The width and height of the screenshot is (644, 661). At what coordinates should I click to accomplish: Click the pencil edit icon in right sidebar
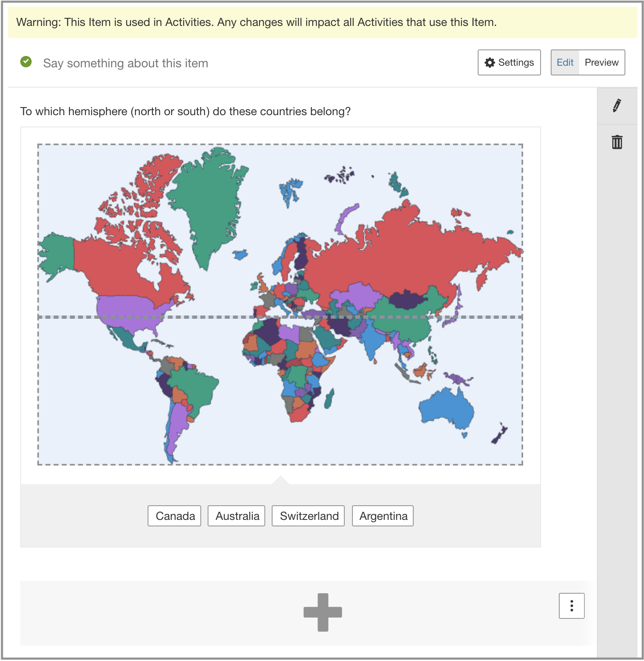click(617, 106)
